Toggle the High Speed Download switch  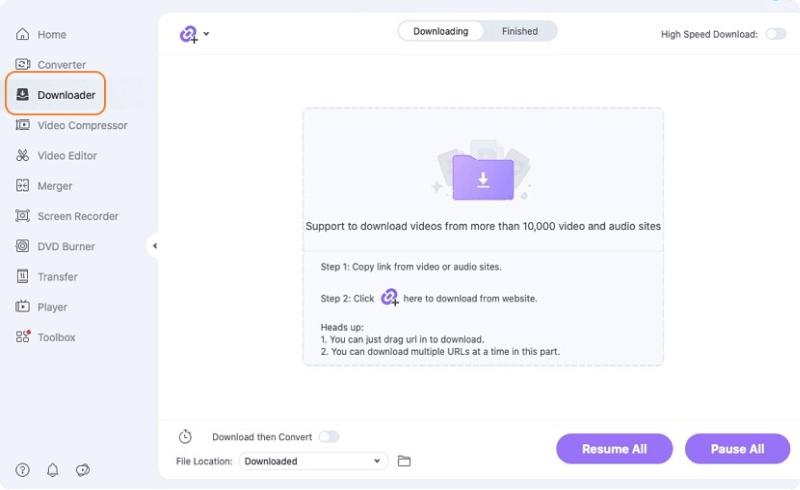(775, 34)
